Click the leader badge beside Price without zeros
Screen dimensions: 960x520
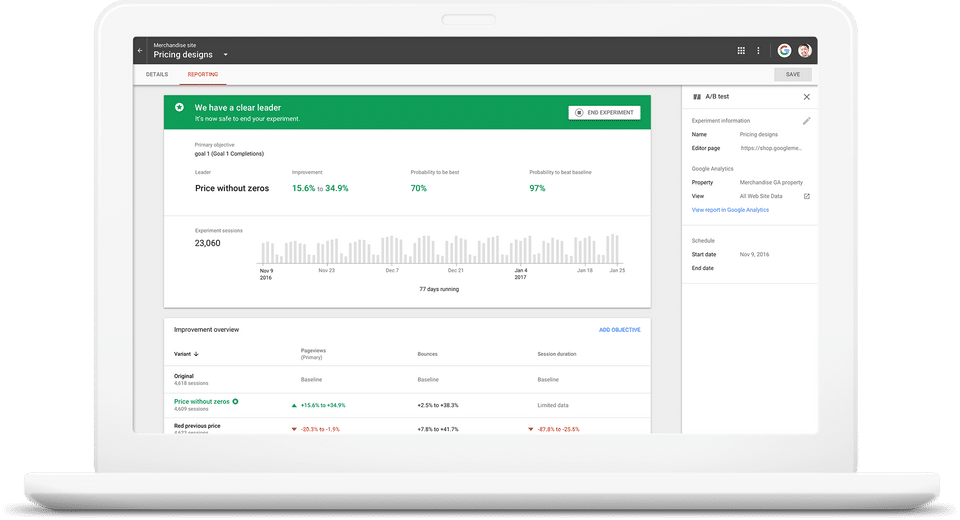(x=235, y=402)
